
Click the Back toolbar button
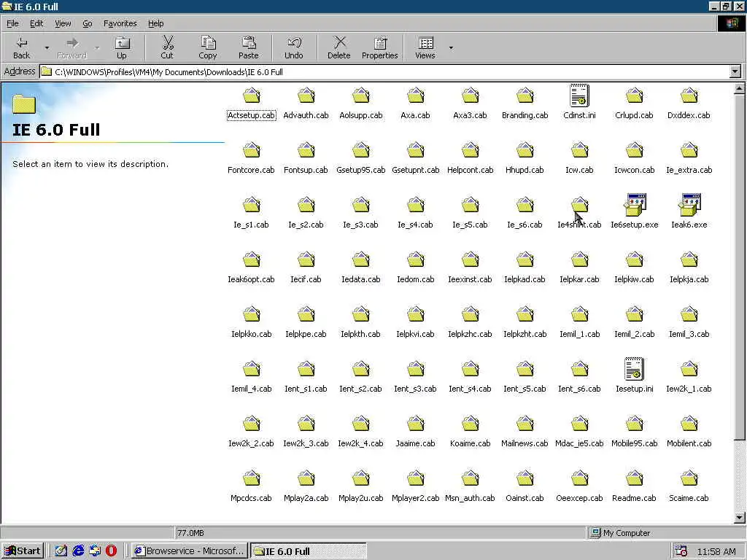click(21, 47)
